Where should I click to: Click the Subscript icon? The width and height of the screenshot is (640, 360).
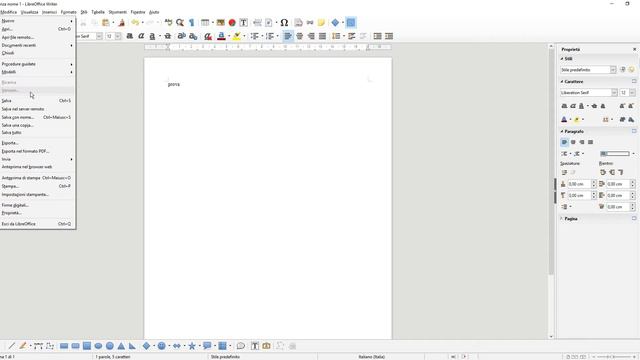click(x=193, y=36)
